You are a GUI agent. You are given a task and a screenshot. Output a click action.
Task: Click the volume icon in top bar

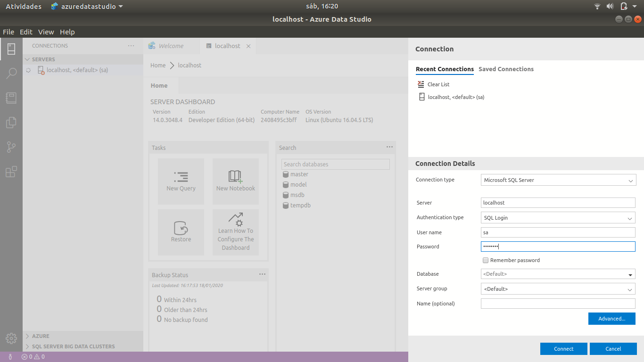click(610, 6)
